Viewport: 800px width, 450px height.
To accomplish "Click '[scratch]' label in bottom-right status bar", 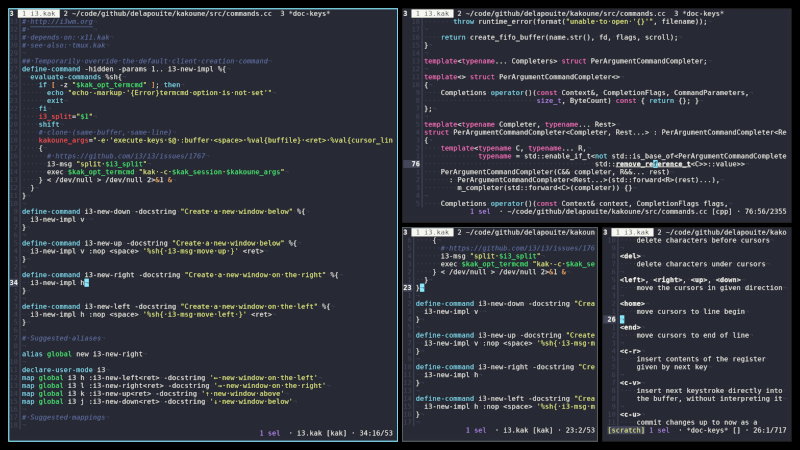I will coord(626,430).
